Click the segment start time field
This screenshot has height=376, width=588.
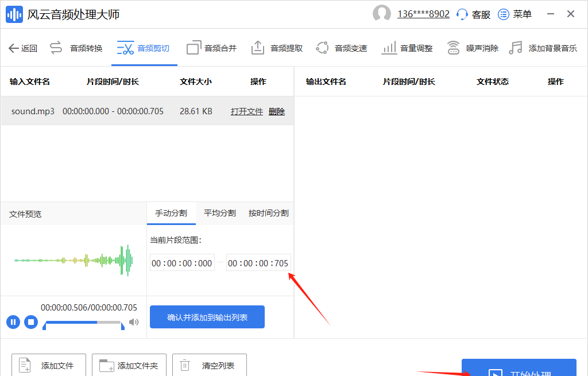[x=182, y=263]
